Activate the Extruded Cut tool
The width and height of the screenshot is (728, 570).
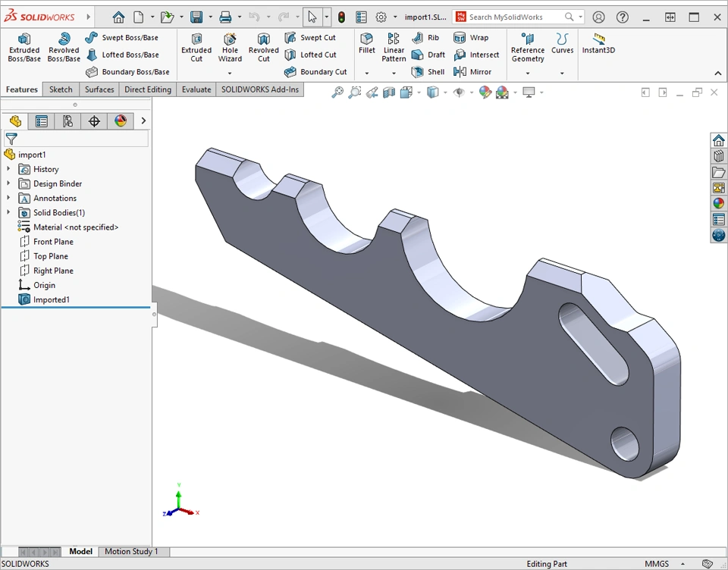click(x=196, y=47)
